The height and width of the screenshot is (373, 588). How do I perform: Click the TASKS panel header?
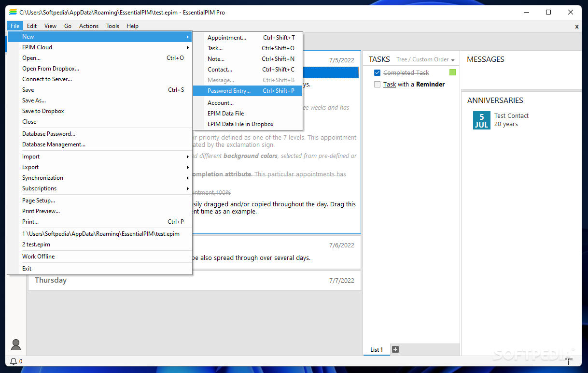coord(379,59)
